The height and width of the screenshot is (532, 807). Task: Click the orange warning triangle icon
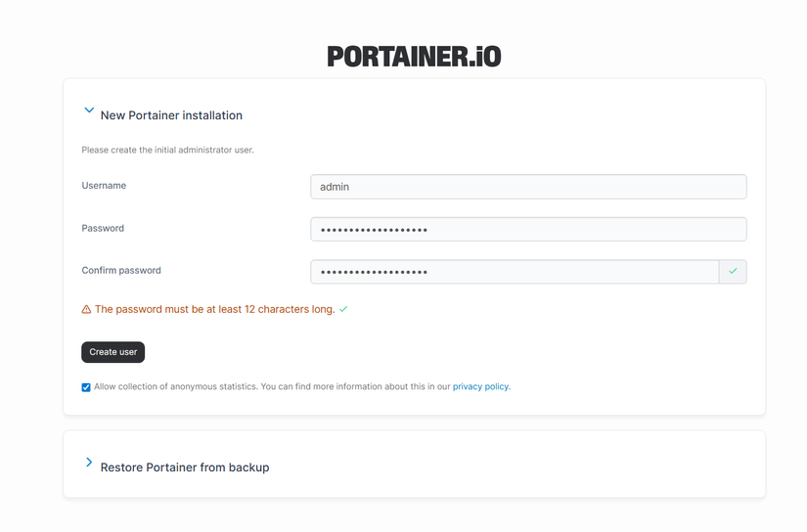(86, 309)
